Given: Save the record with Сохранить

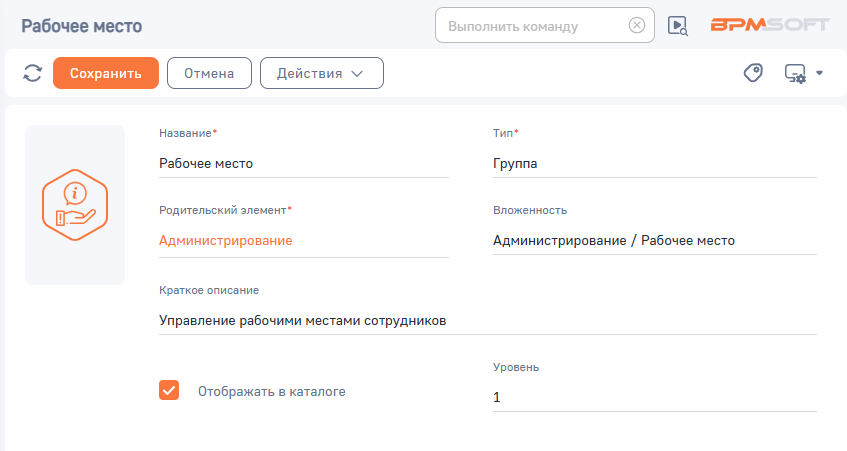Looking at the screenshot, I should 106,73.
